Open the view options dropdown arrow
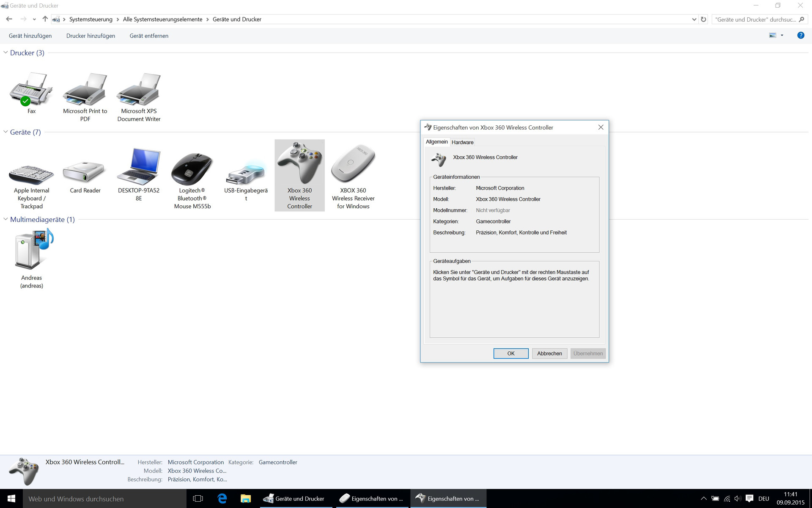 pyautogui.click(x=782, y=36)
